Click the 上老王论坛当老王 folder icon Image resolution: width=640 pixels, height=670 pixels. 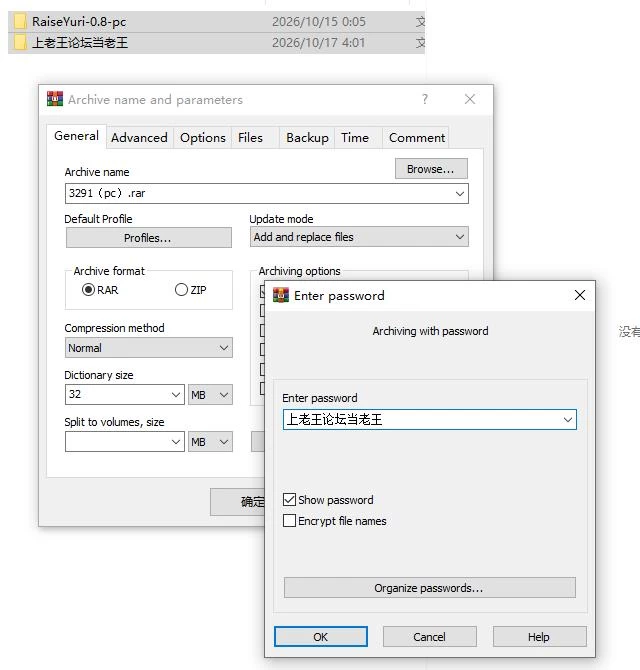[x=20, y=42]
